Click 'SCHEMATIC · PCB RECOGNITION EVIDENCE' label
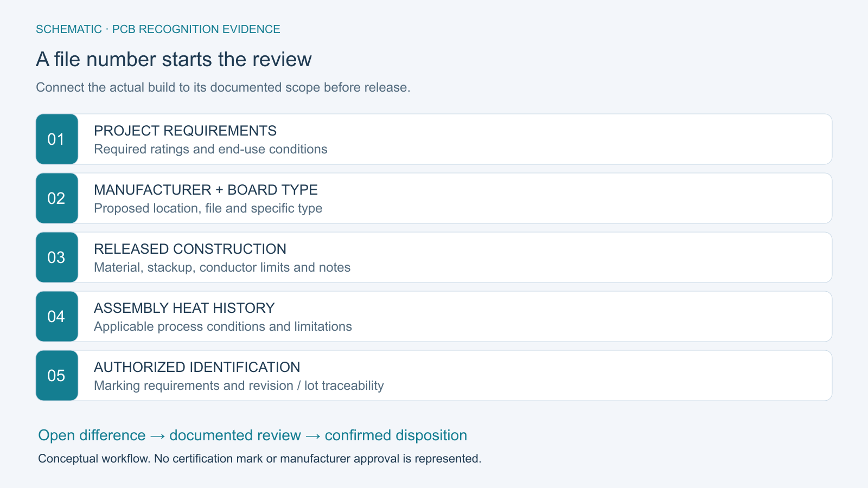The image size is (868, 488). 158,29
